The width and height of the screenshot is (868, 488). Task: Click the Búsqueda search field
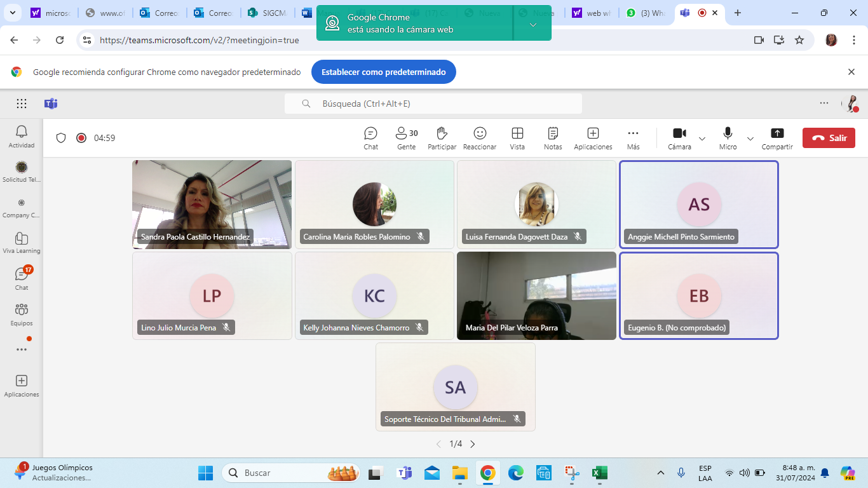coord(433,104)
